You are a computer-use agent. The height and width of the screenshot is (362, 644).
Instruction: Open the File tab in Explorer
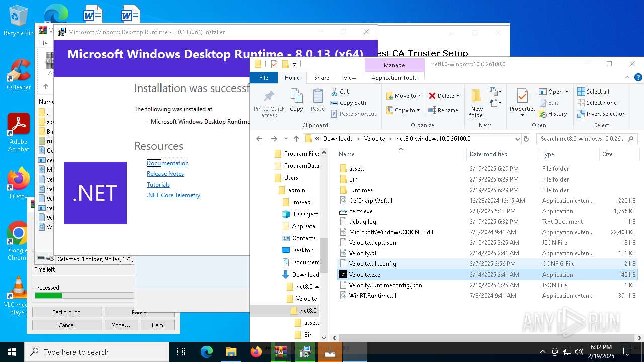click(x=264, y=78)
